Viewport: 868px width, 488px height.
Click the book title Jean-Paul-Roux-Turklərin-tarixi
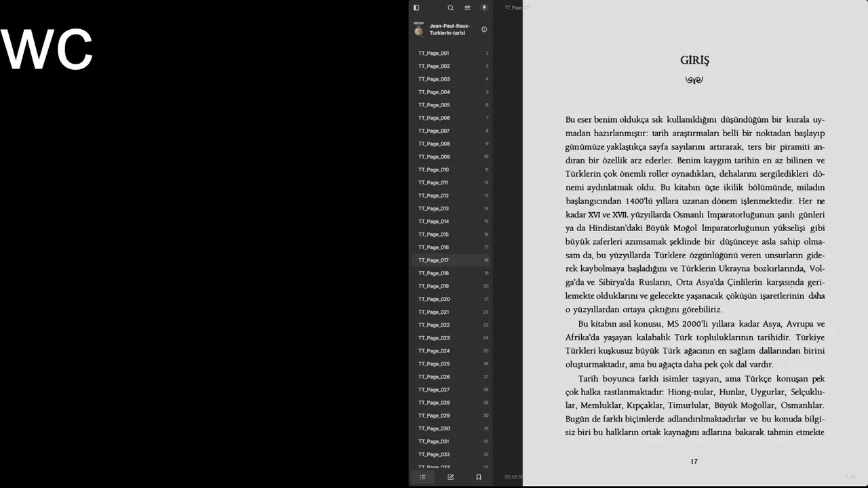450,29
